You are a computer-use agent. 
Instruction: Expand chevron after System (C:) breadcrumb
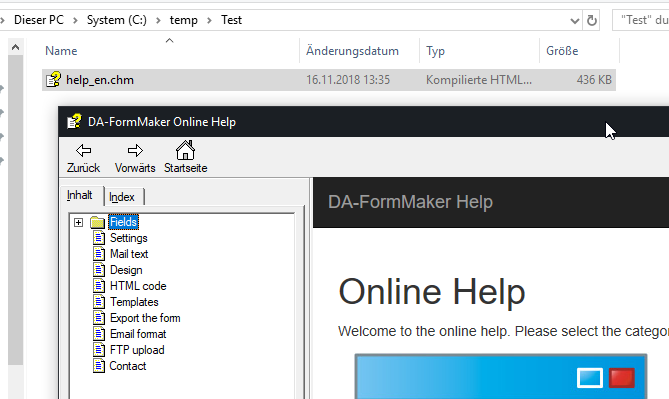tap(158, 20)
